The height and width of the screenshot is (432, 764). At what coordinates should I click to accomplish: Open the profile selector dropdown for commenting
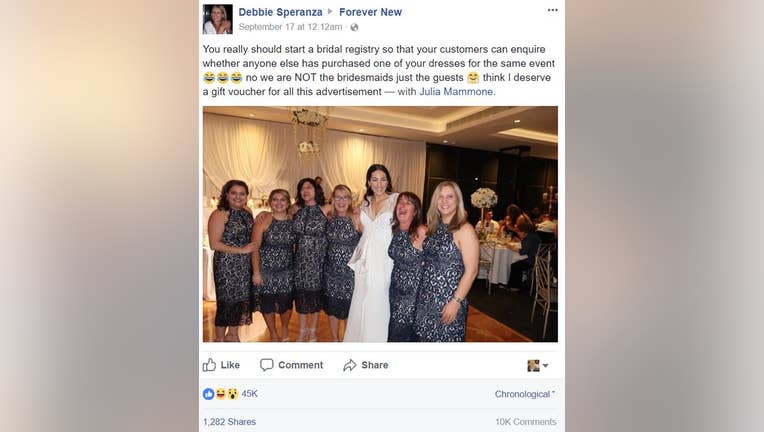coord(538,365)
